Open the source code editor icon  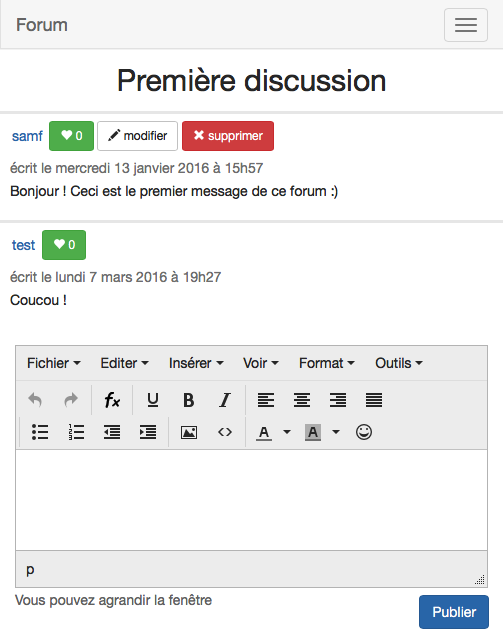click(225, 432)
